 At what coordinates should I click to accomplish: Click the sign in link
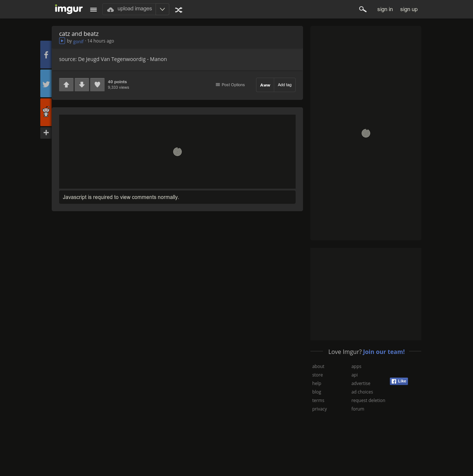tap(385, 9)
